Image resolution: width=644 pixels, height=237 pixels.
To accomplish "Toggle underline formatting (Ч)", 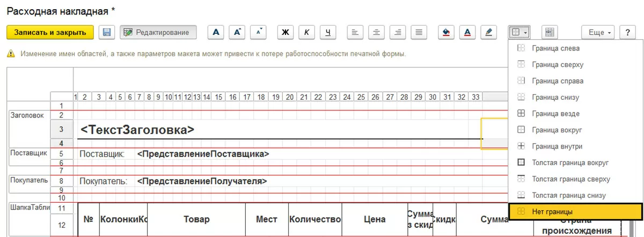I will coord(328,32).
